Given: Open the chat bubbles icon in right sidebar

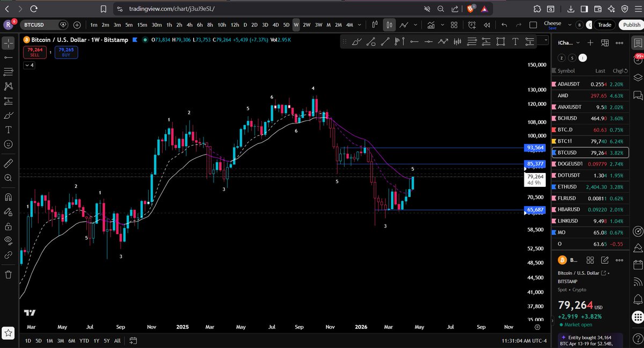Looking at the screenshot, I should pos(638,96).
